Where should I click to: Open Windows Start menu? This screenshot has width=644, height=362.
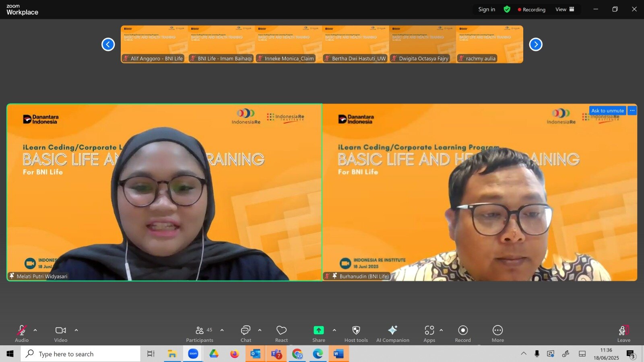(x=10, y=354)
